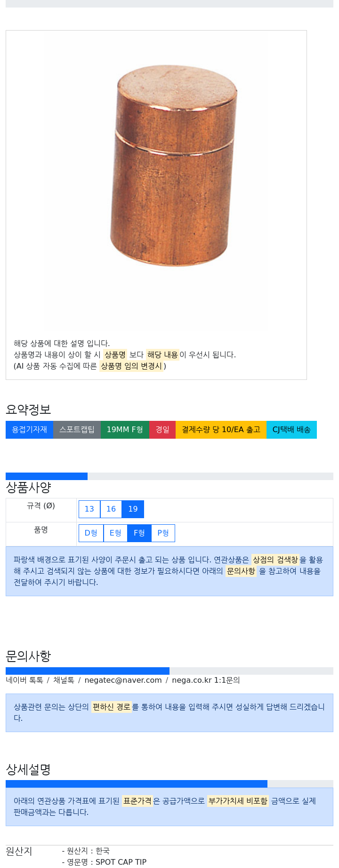Click the 19MM F형 green tag

tap(125, 429)
